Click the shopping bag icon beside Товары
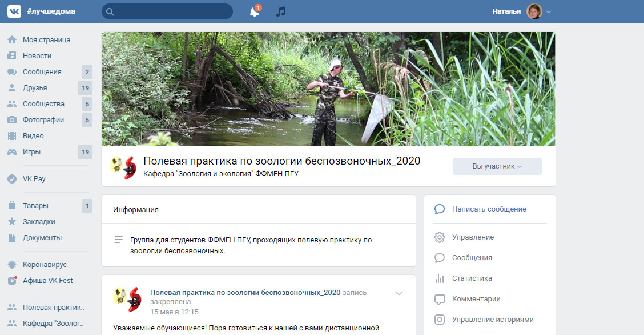Image resolution: width=644 pixels, height=335 pixels. [x=12, y=206]
